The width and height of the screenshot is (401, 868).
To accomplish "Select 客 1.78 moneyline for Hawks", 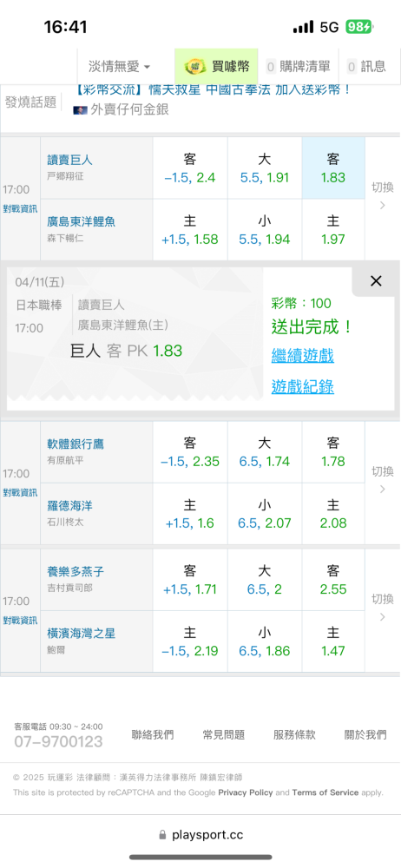I will coord(333,452).
